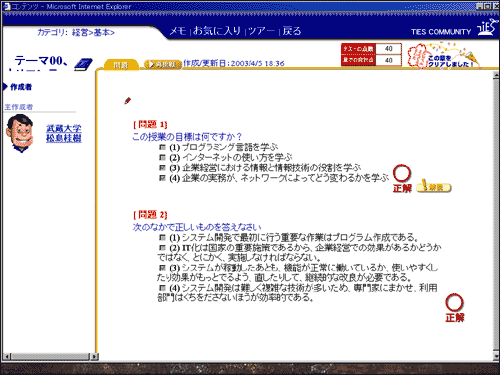Viewport: 500px width, 375px height.
Task: Click the 正解 circle mark for question 2
Action: 454,308
